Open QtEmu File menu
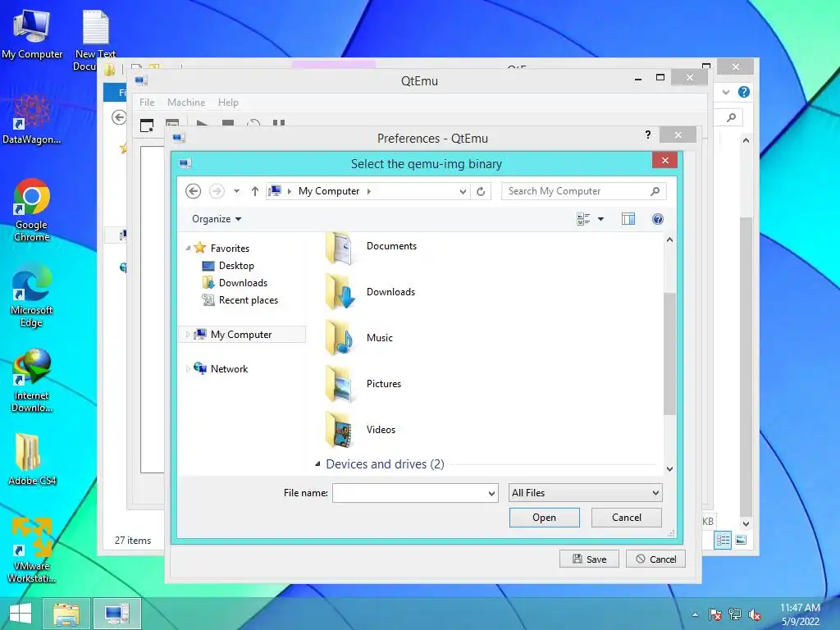Viewport: 840px width, 630px height. (147, 103)
